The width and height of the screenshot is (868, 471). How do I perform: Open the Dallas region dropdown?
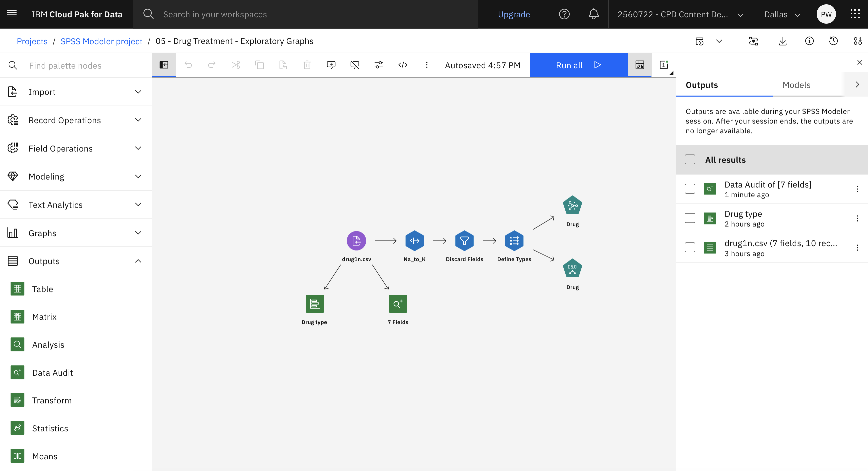pos(783,14)
